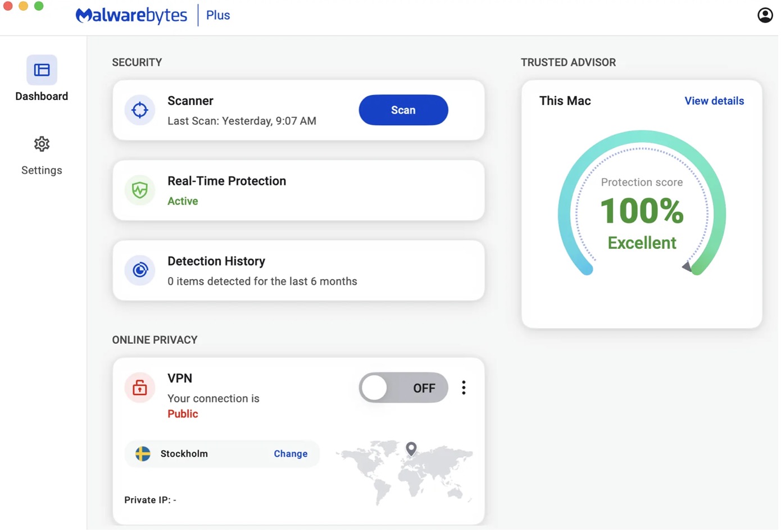This screenshot has width=781, height=532.
Task: Open View details for This Mac
Action: point(714,101)
